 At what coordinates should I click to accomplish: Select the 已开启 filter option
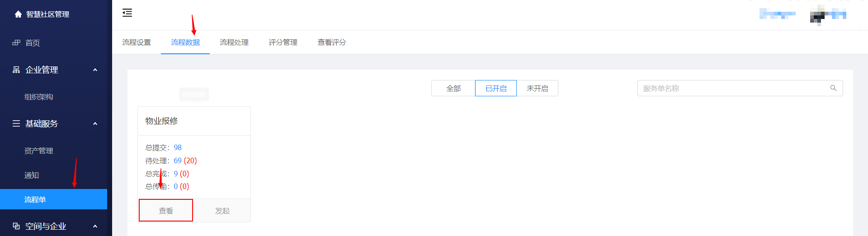tap(496, 88)
